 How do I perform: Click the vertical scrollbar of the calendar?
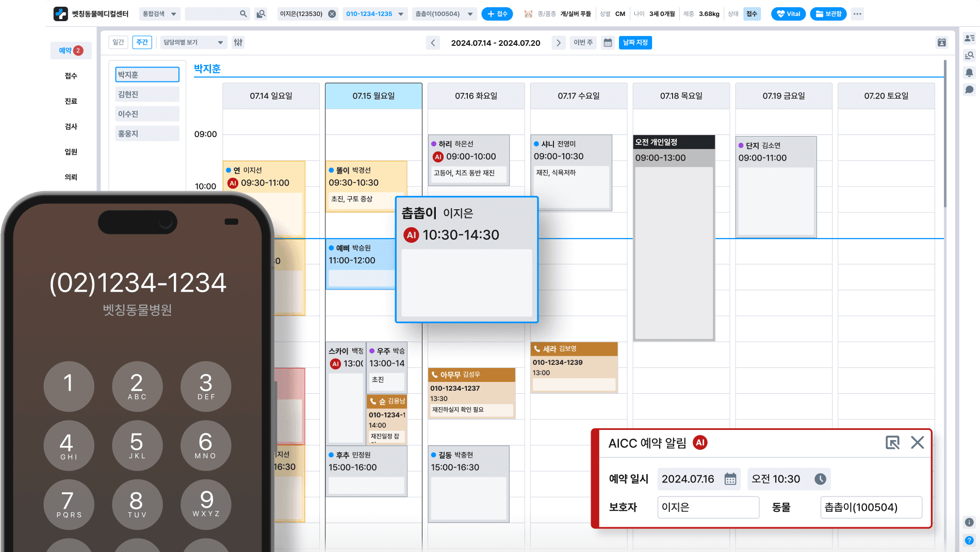point(945,134)
